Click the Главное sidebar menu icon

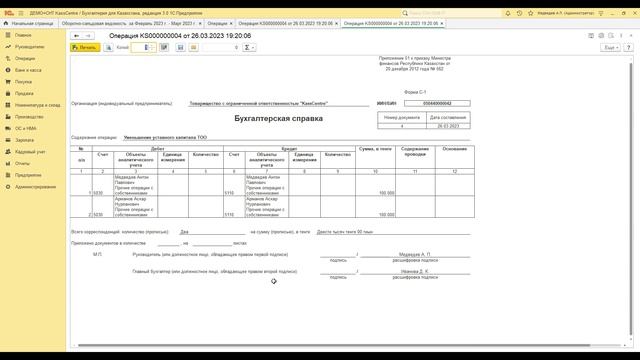8,35
